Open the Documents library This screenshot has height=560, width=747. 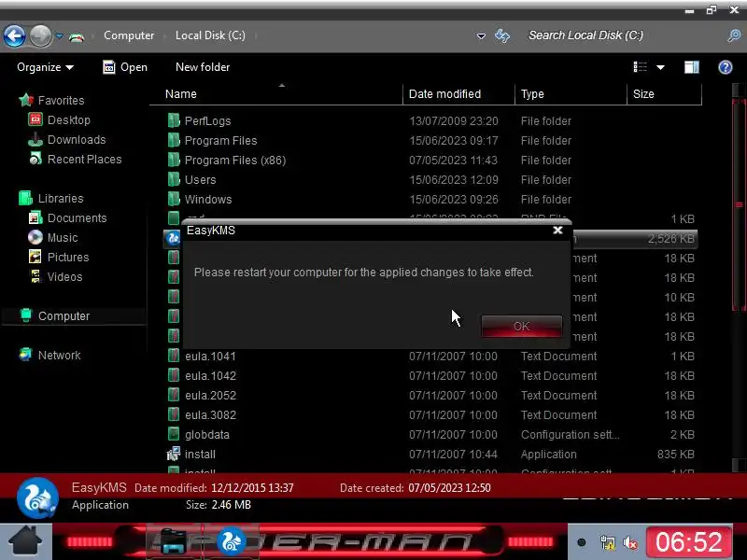click(77, 218)
